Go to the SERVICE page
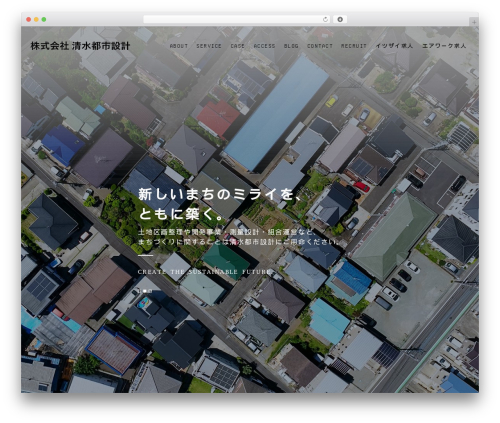This screenshot has width=500, height=423. click(x=209, y=46)
